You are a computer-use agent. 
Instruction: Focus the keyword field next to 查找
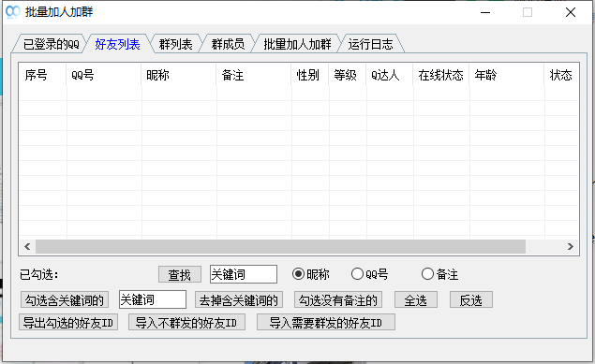coord(244,274)
